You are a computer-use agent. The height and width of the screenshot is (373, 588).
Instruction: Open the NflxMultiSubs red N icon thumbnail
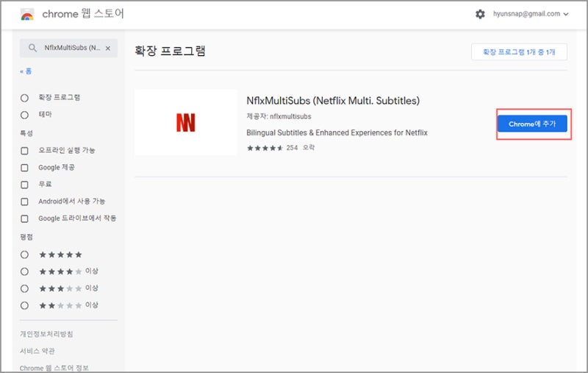pos(186,122)
